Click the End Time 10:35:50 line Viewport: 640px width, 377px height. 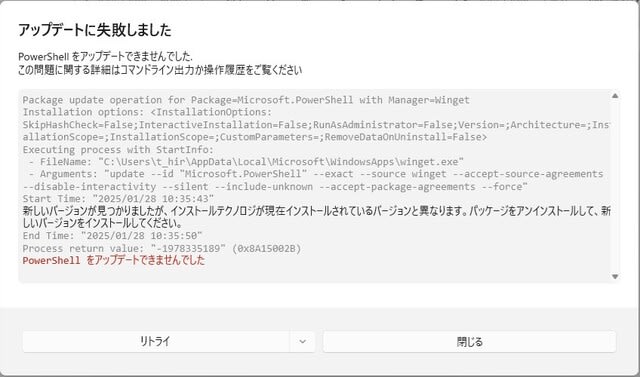point(113,236)
